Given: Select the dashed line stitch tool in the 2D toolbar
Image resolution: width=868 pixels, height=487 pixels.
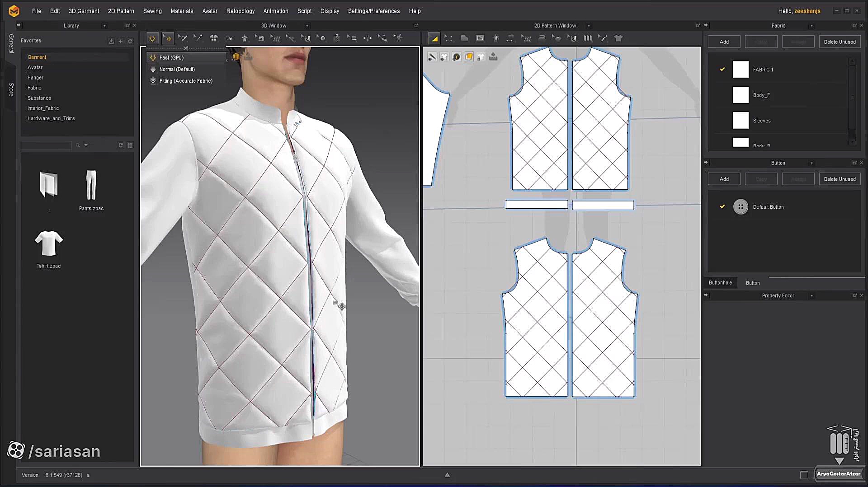Looking at the screenshot, I should [x=603, y=38].
